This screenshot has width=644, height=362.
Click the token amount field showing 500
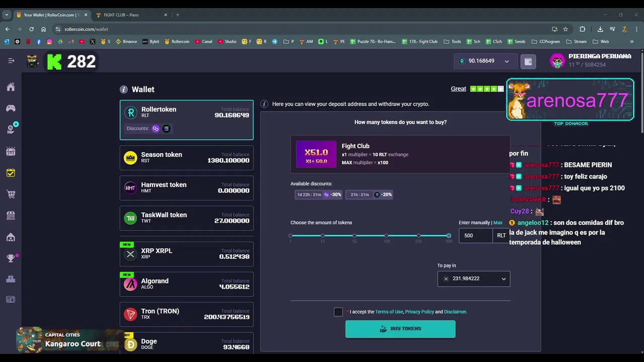point(476,235)
